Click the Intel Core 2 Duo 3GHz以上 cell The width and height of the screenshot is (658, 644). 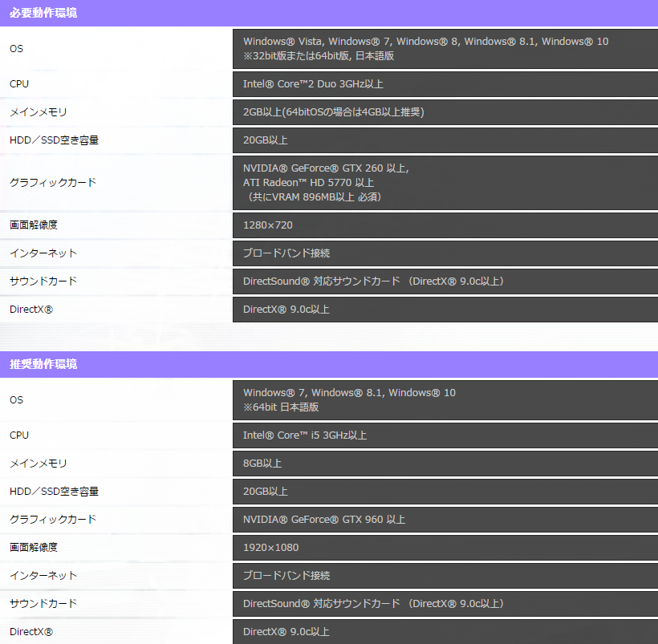click(x=445, y=84)
